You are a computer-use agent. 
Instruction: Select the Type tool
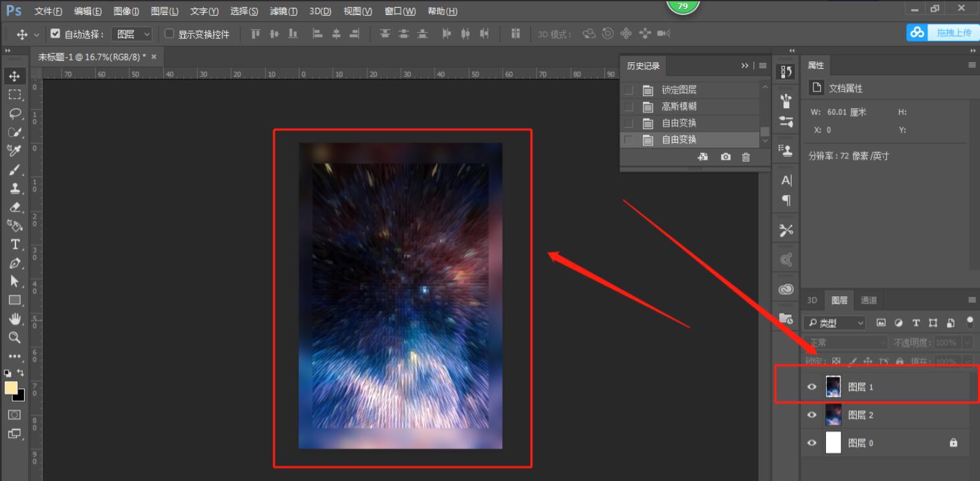[15, 244]
